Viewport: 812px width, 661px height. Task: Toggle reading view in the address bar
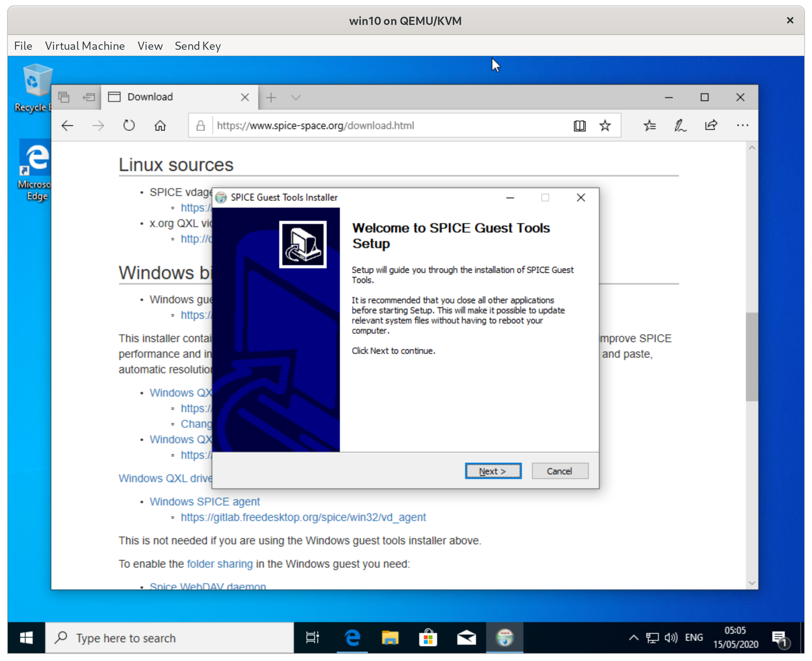pyautogui.click(x=579, y=125)
